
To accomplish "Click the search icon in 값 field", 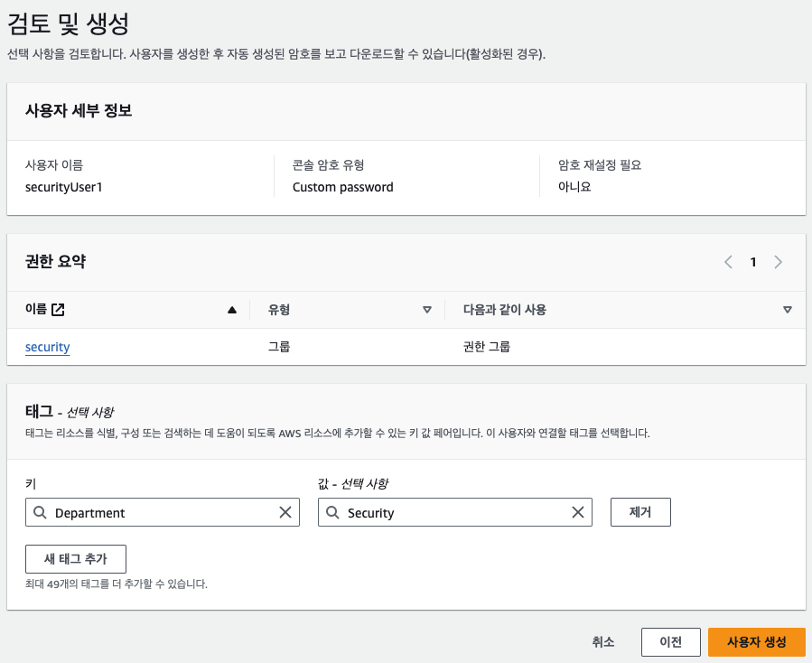I will [x=332, y=512].
